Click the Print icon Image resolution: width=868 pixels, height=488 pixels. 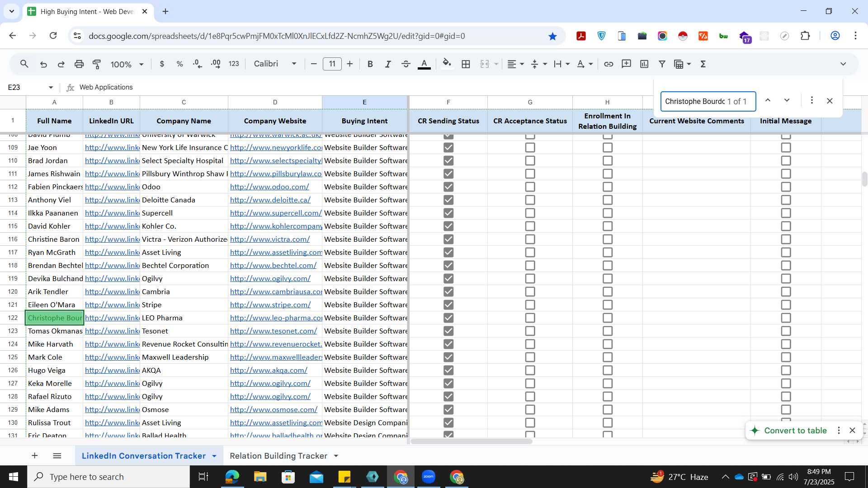[79, 64]
